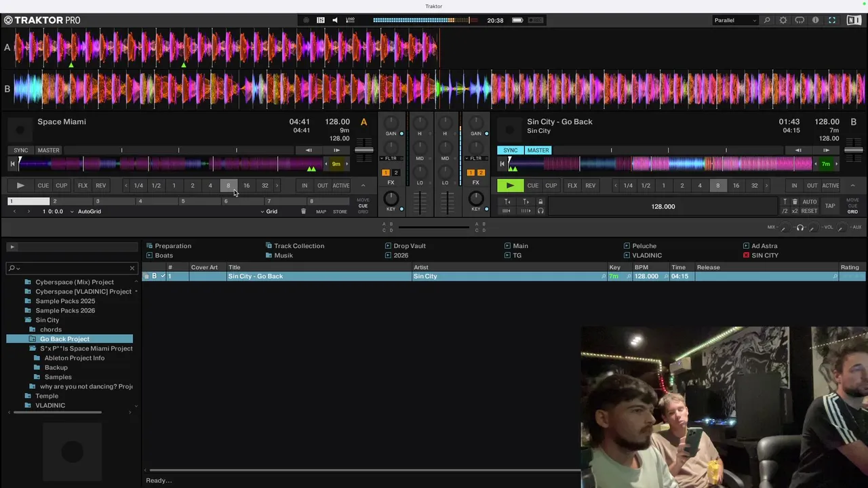
Task: Toggle FX unit 2 for channel B
Action: [x=481, y=173]
